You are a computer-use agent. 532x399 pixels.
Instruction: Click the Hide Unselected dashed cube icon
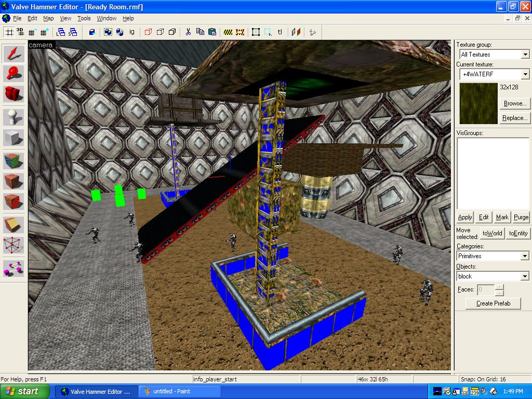coord(160,32)
